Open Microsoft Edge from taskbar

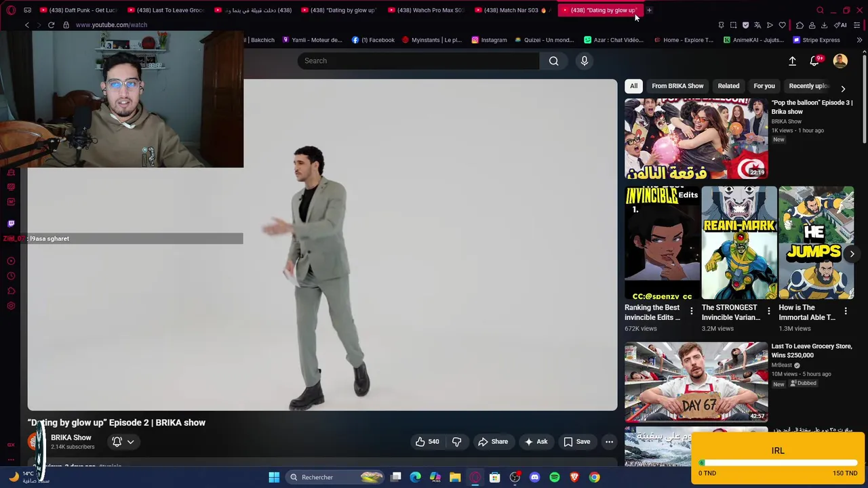click(x=416, y=477)
